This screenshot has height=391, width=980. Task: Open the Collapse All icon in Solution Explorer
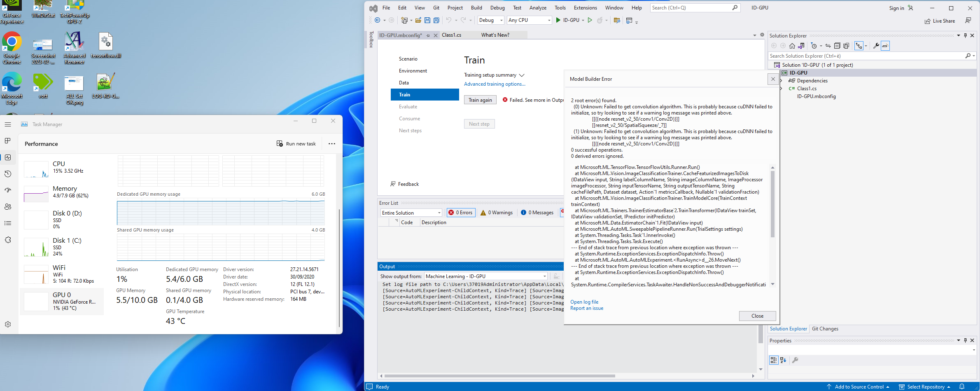(x=838, y=46)
